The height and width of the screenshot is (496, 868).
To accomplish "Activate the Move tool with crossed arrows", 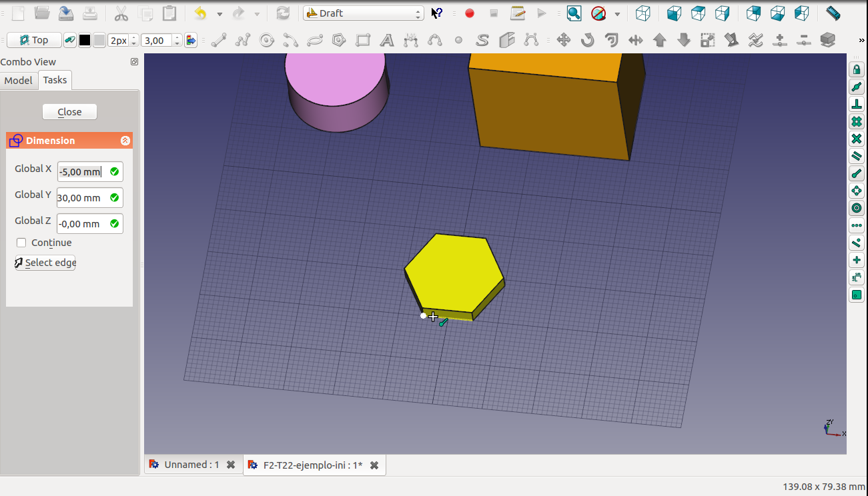I will pos(564,41).
